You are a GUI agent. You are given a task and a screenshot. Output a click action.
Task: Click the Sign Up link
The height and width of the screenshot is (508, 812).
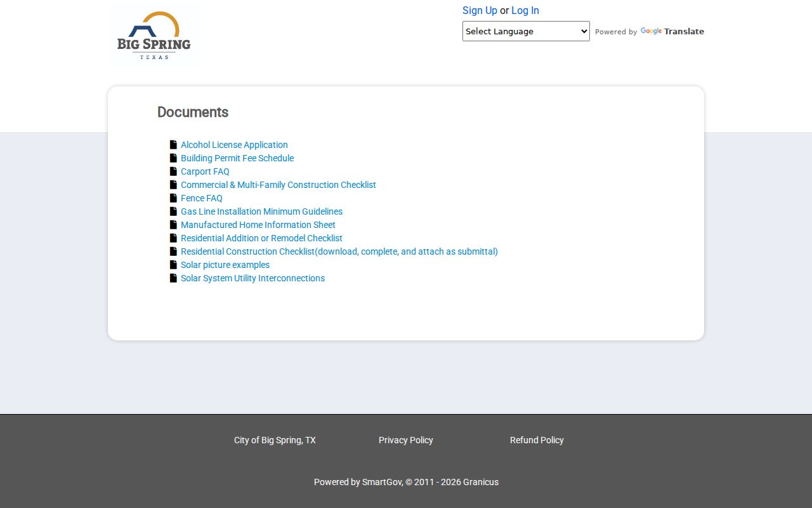(480, 10)
